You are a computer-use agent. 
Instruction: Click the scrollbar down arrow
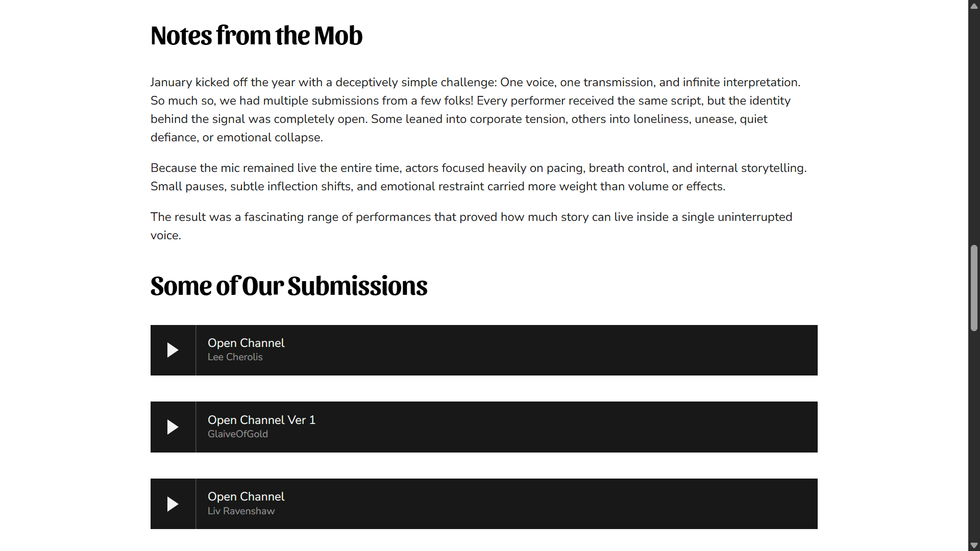(974, 545)
